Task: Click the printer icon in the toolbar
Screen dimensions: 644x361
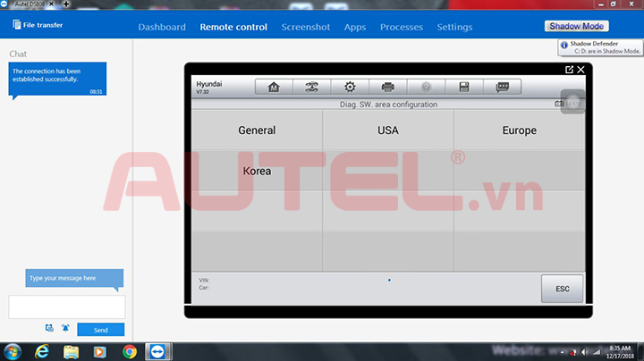Action: [387, 87]
